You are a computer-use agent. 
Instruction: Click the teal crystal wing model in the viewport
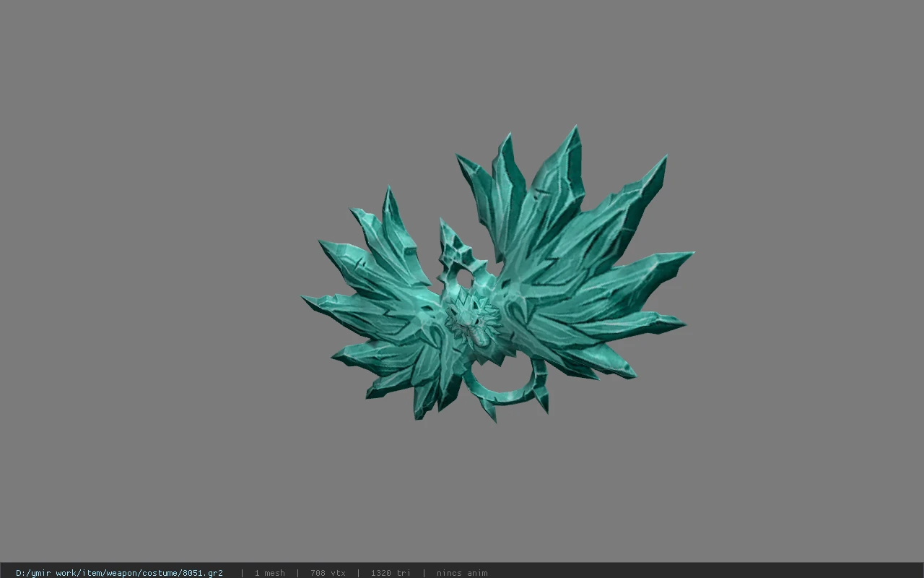[x=497, y=275]
